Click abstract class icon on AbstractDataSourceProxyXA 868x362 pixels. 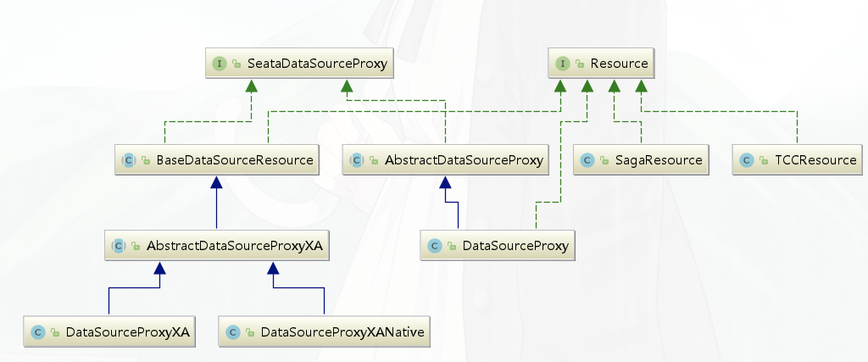coord(119,247)
